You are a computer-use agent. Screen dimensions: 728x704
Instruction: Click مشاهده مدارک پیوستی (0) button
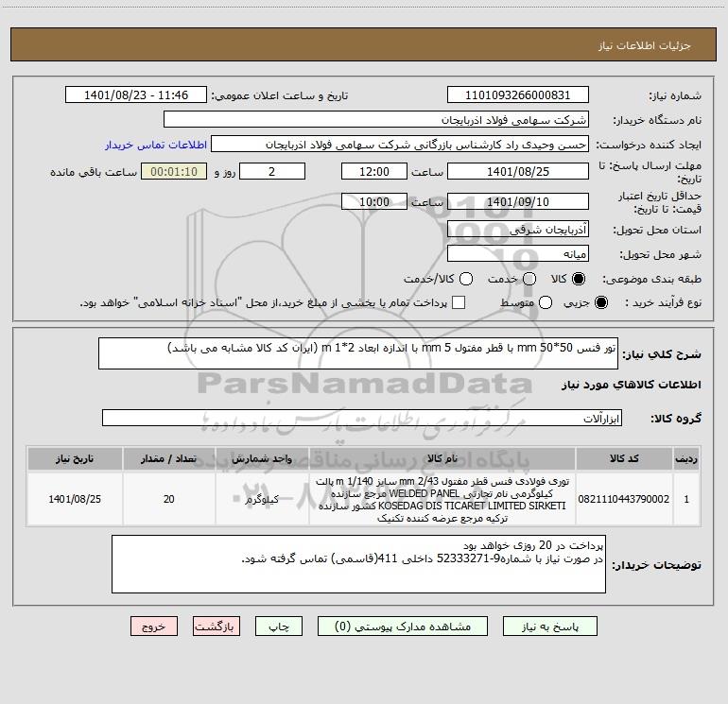403,627
